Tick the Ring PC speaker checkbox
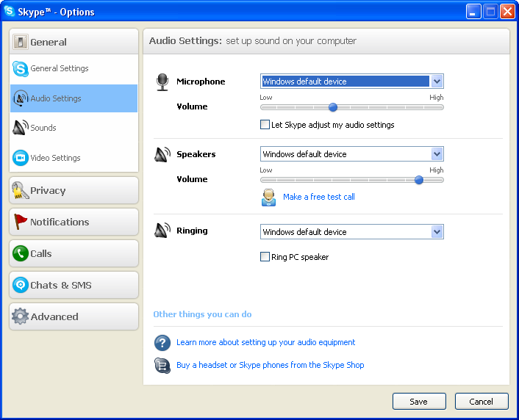 tap(265, 257)
